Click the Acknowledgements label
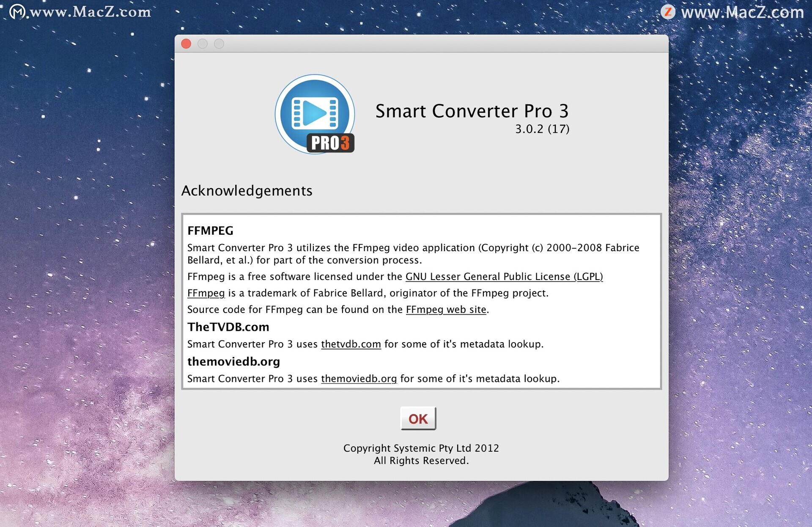812x527 pixels. 247,191
